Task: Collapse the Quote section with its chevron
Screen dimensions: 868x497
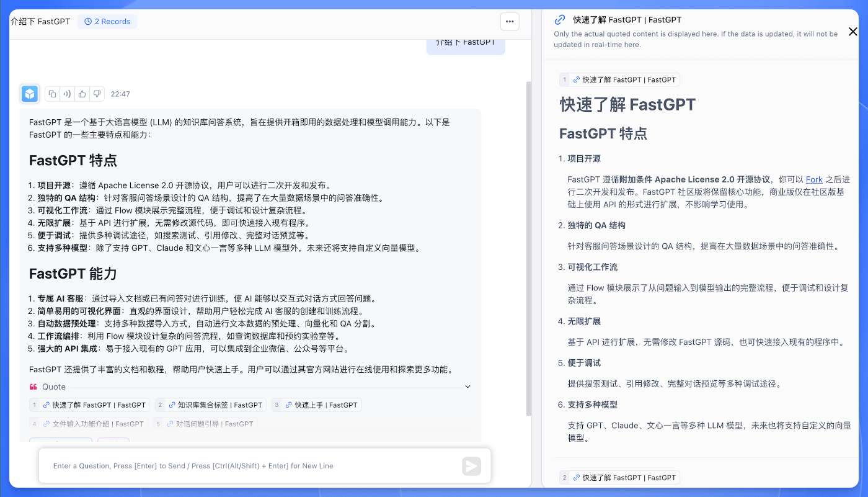Action: pos(467,387)
